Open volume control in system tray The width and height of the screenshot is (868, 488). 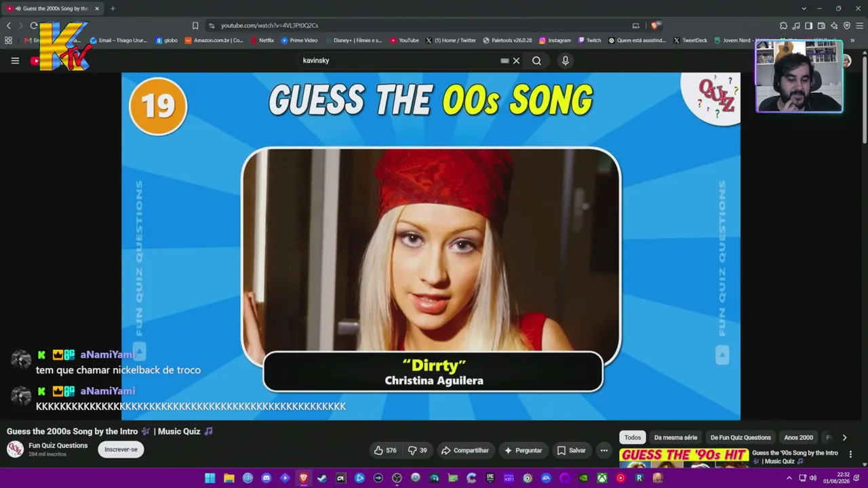click(812, 479)
